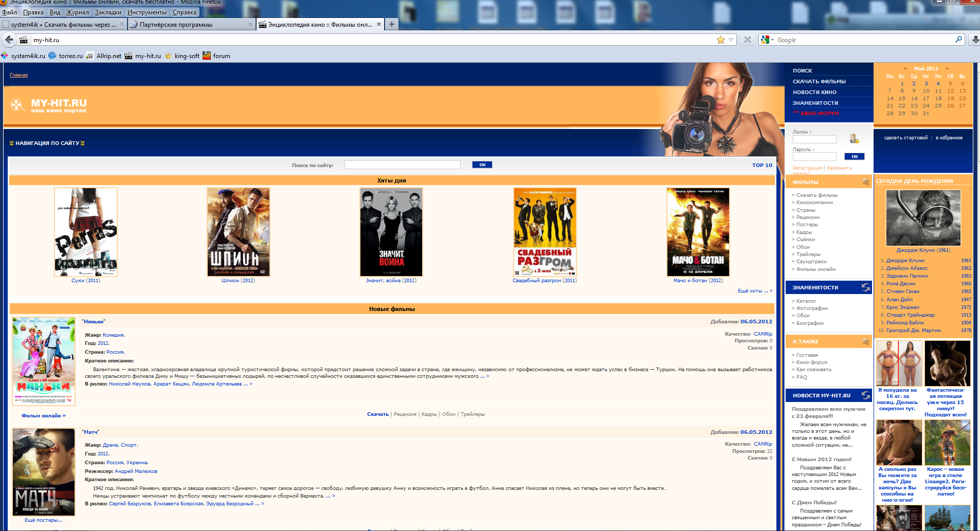Screen dimensions: 980x531
Task: Open the Журнал menu
Action: (78, 12)
